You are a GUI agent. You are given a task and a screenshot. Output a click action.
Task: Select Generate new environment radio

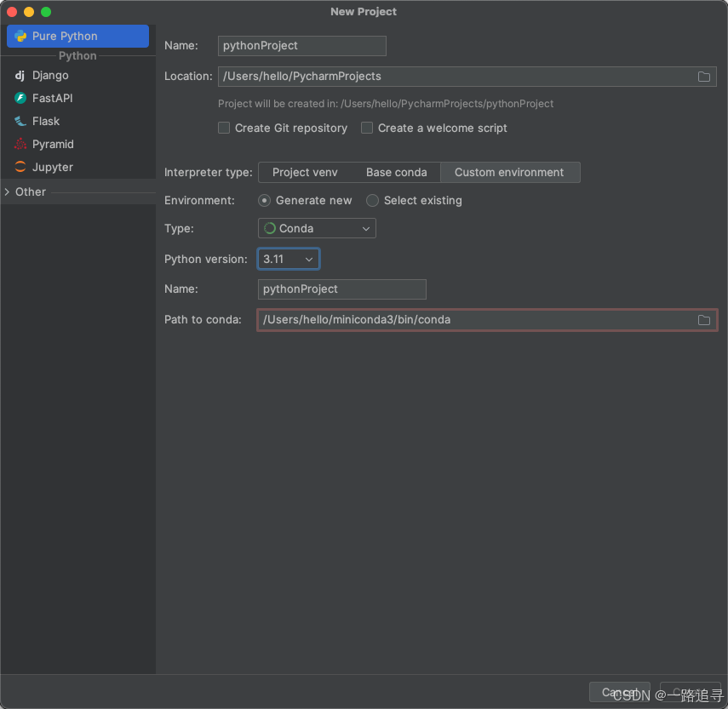pyautogui.click(x=264, y=201)
